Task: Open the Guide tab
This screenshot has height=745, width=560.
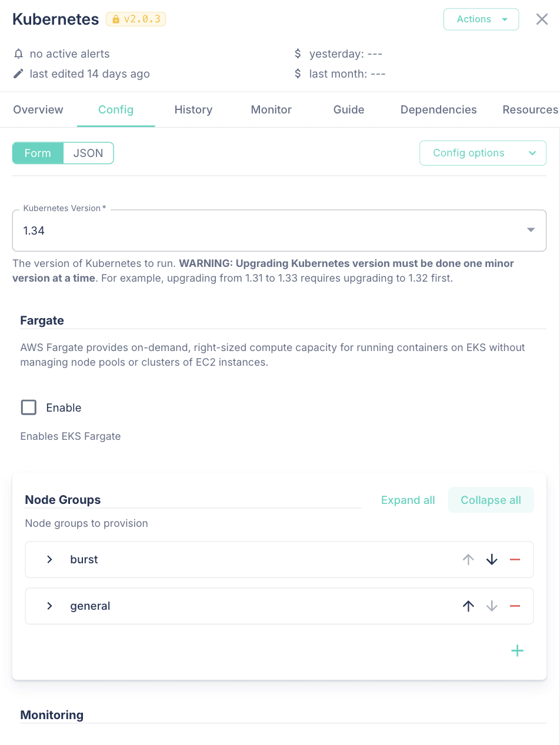Action: click(x=349, y=109)
